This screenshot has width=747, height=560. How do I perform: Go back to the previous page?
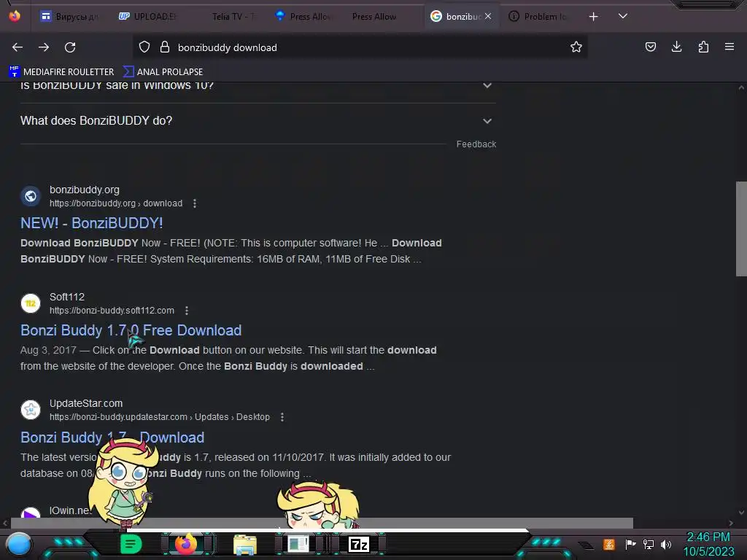point(18,47)
